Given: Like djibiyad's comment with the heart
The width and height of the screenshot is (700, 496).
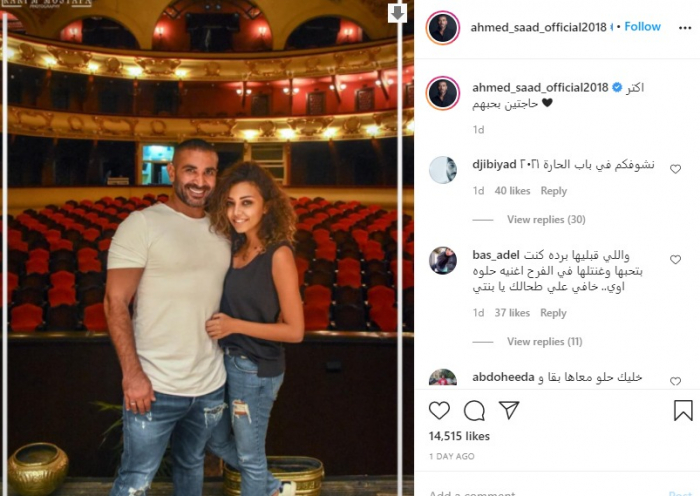Looking at the screenshot, I should click(x=675, y=169).
